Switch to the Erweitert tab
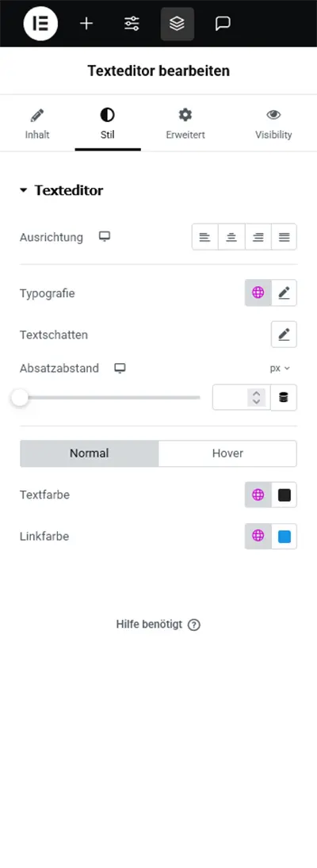Screen dimensions: 317x868 point(185,124)
